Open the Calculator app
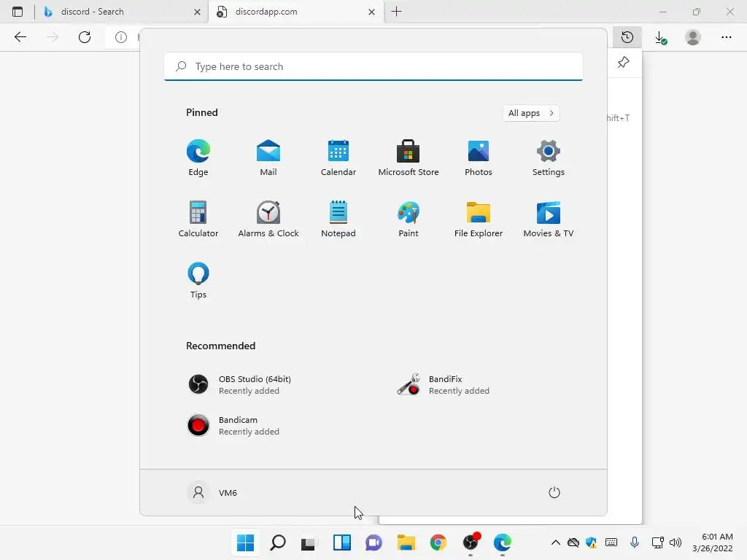The height and width of the screenshot is (560, 747). point(198,219)
